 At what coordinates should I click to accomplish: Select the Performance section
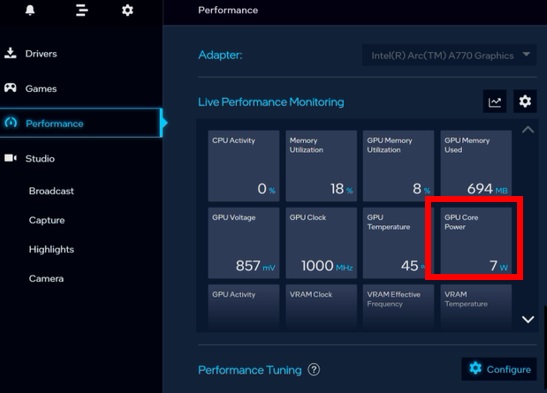pyautogui.click(x=81, y=123)
